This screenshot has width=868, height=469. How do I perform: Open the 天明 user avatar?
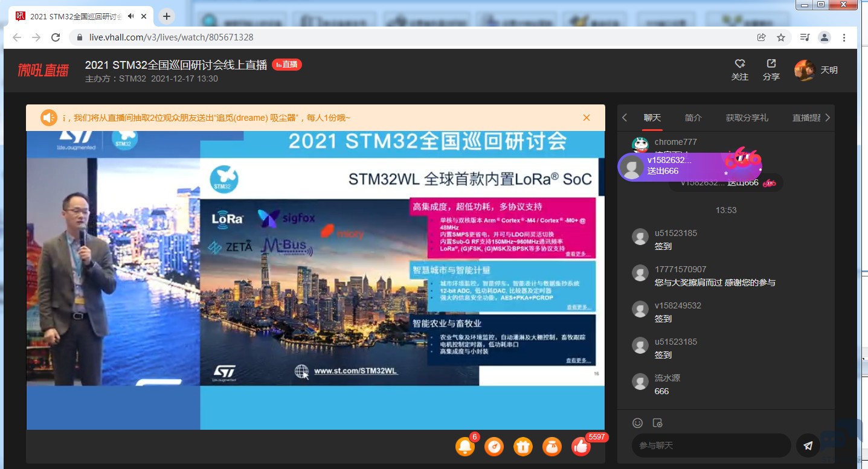click(805, 70)
